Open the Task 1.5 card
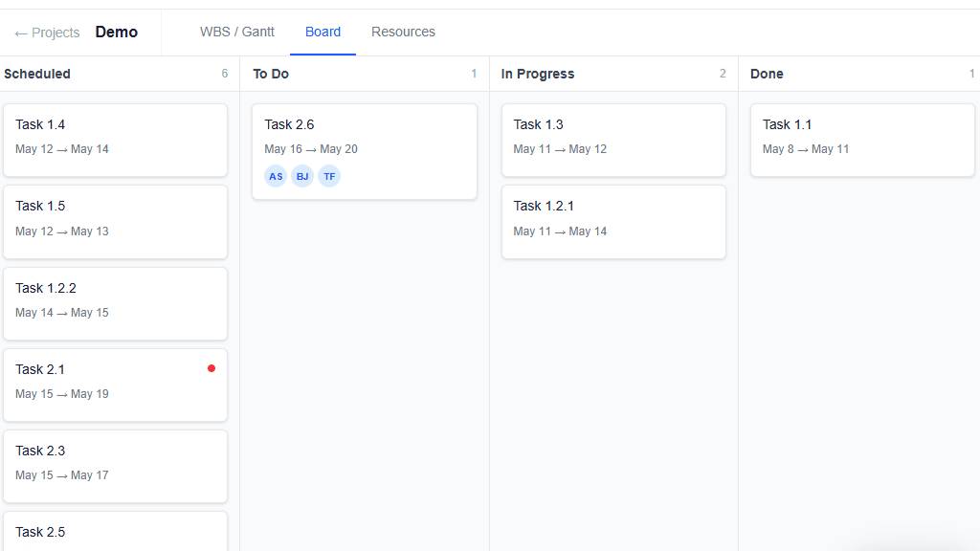Viewport: 980px width, 551px height. (115, 222)
